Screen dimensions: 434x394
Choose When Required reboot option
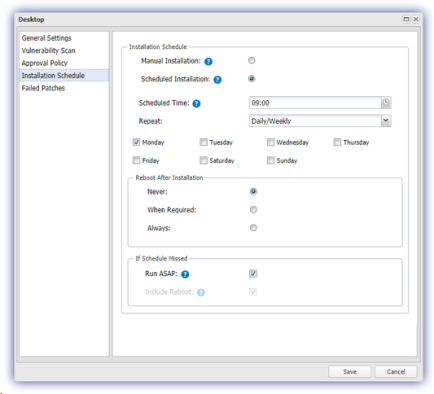click(253, 210)
